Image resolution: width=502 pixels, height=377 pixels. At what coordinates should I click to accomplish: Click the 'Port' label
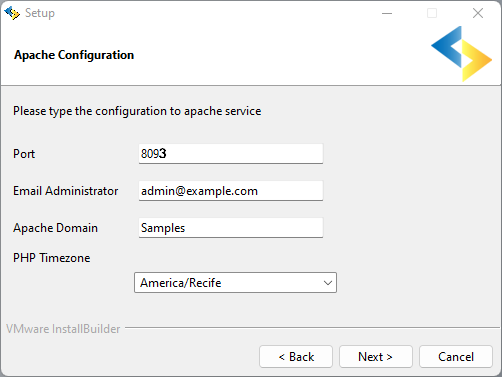tap(24, 154)
